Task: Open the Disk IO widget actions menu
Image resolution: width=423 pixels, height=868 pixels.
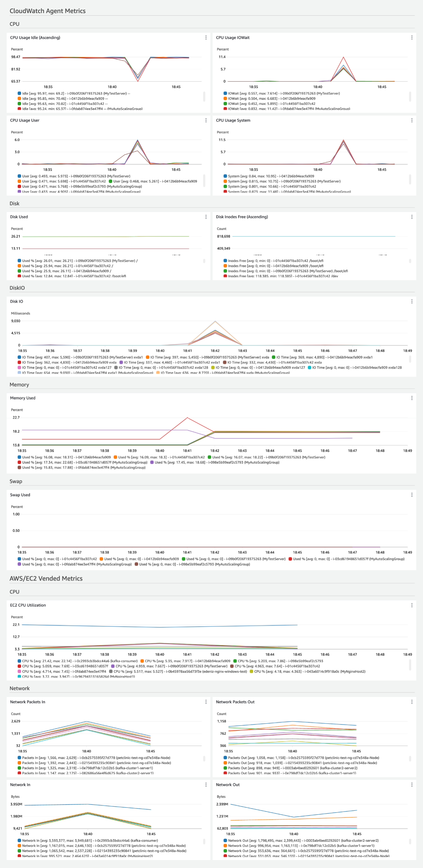Action: click(412, 302)
